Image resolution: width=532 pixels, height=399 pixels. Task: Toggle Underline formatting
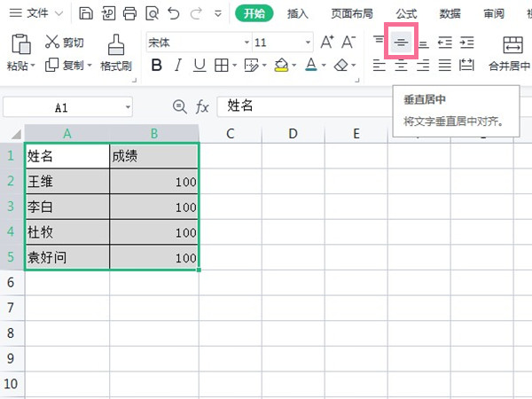tap(199, 65)
